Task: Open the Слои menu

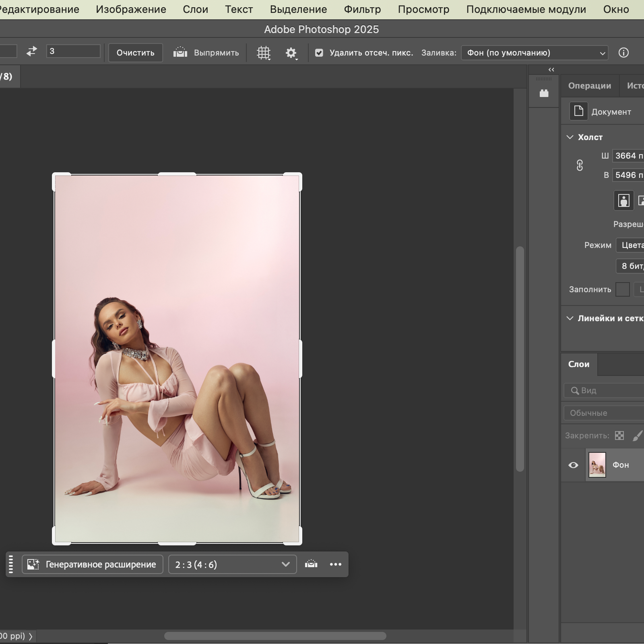Action: point(195,9)
